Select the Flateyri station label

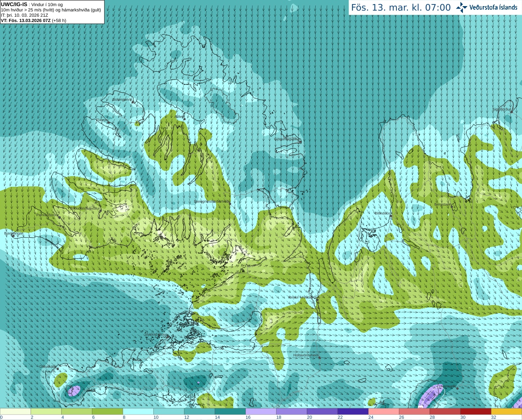click(x=102, y=120)
